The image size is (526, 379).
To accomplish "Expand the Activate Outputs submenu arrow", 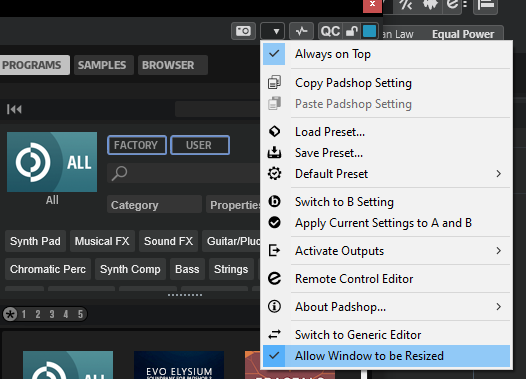I will pyautogui.click(x=499, y=251).
